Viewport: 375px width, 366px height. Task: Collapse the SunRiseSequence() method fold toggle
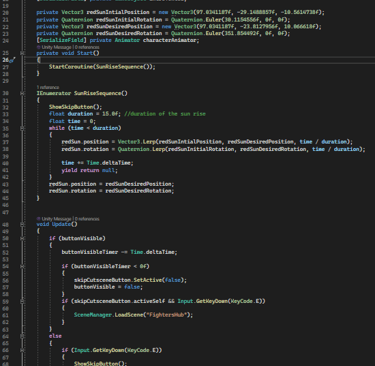coord(22,93)
